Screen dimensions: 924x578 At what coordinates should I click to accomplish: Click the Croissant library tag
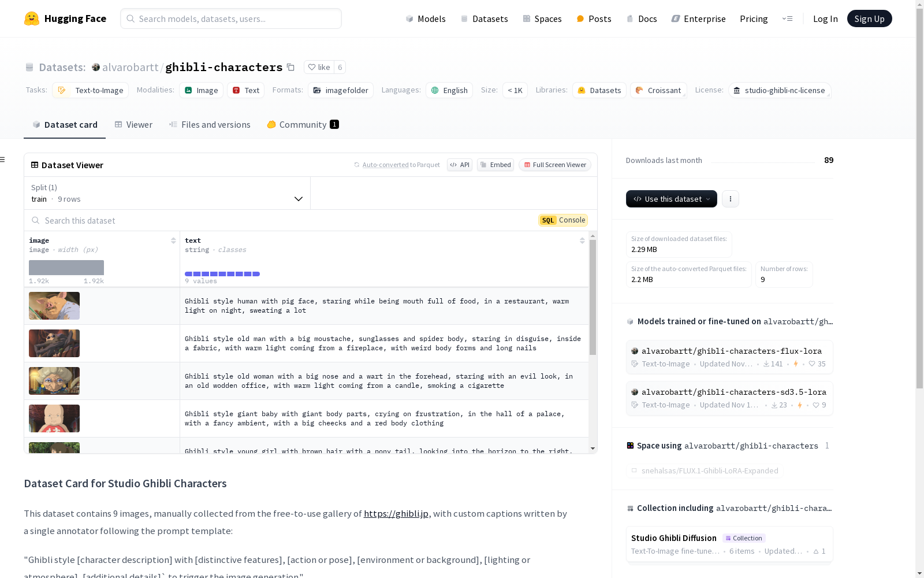(658, 90)
